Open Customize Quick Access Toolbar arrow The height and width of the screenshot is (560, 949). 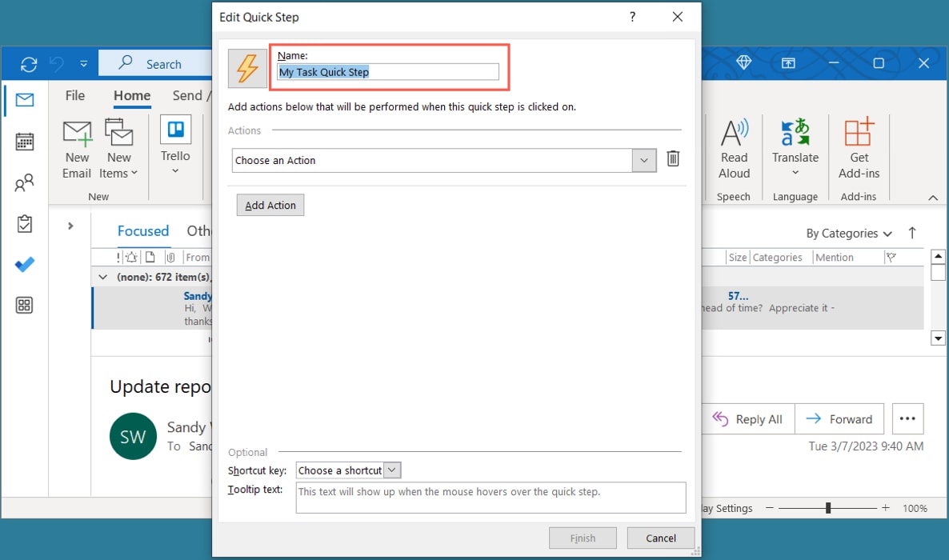83,63
